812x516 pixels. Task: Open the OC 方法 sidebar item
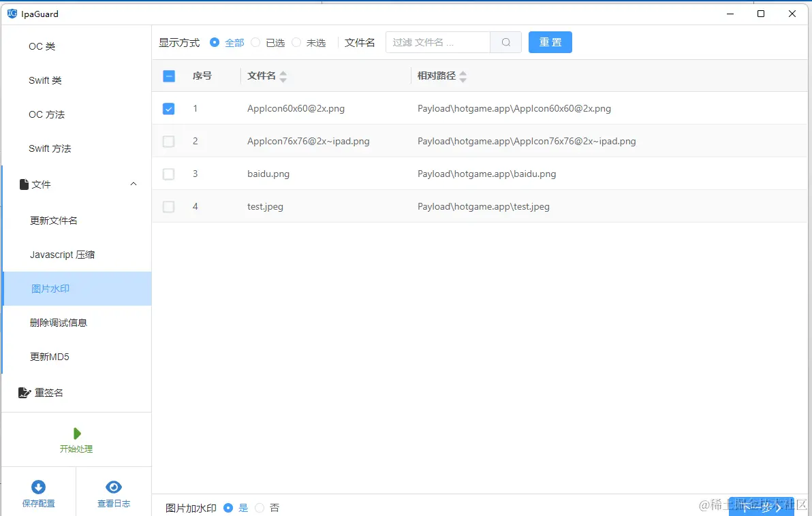(x=46, y=114)
